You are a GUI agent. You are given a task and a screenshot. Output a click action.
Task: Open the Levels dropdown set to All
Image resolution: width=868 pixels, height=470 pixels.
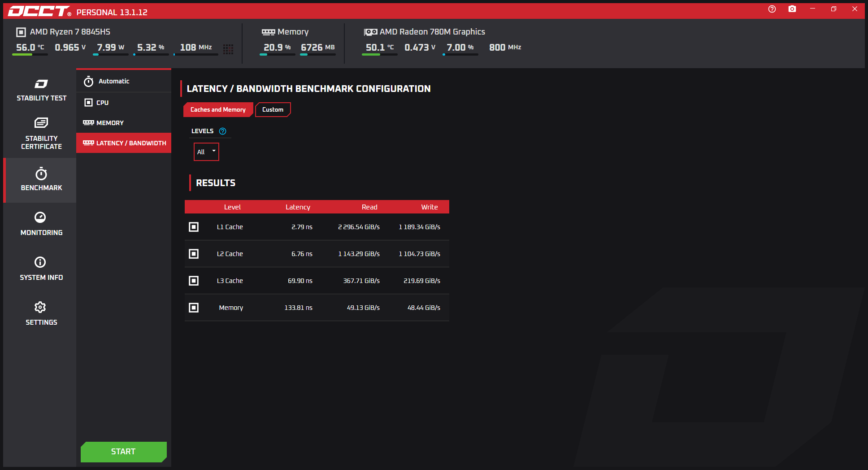[x=206, y=152]
